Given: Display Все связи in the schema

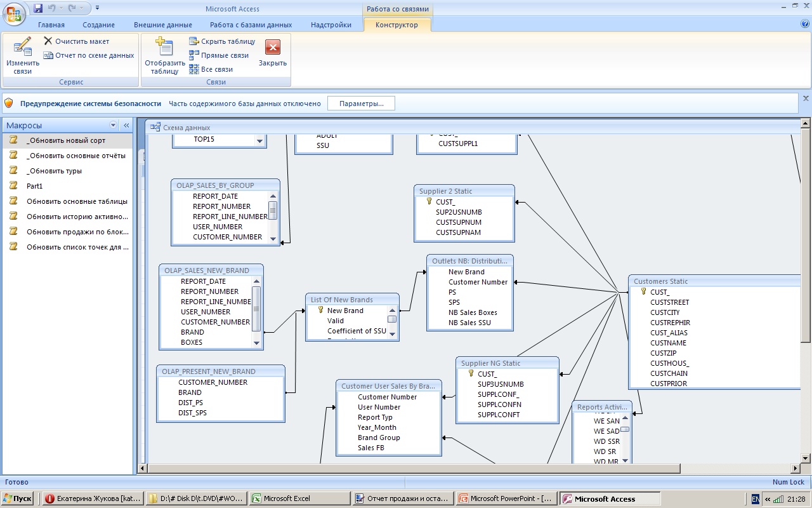Looking at the screenshot, I should click(x=211, y=69).
